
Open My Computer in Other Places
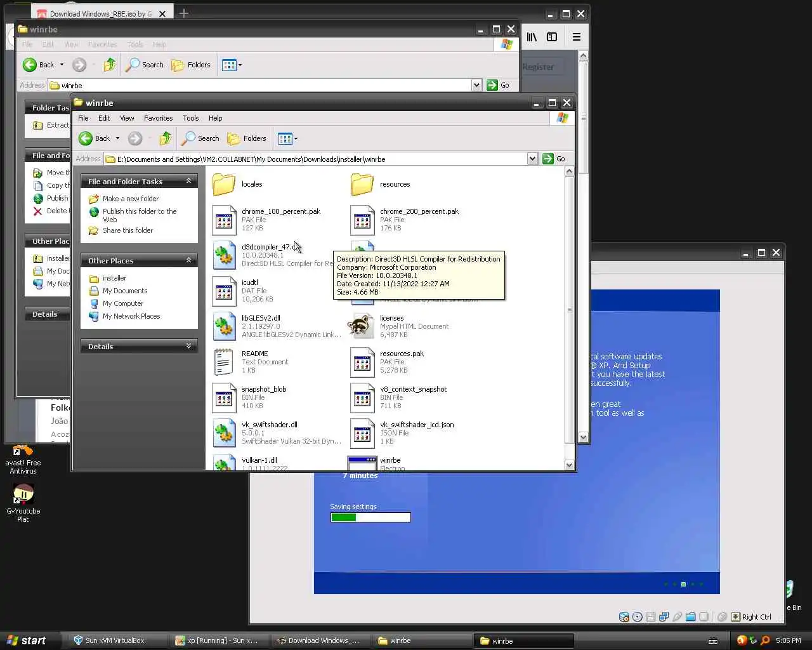coord(123,303)
